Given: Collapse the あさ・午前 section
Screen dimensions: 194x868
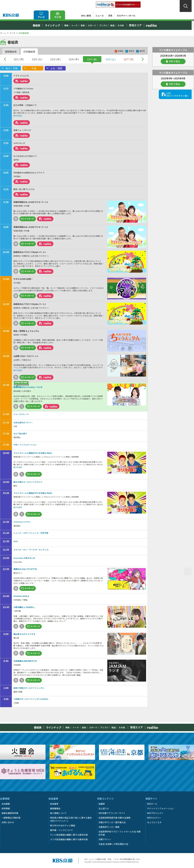Looking at the screenshot, I should coord(11,68).
